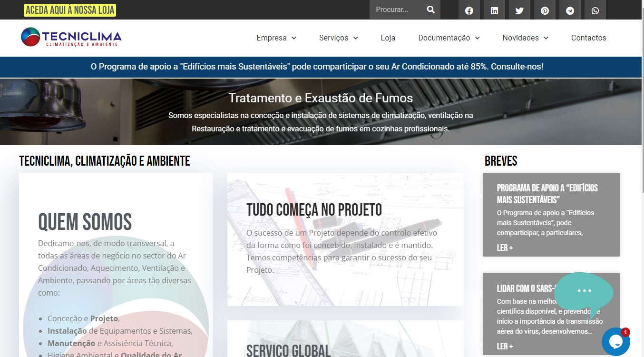Expand the Novidades dropdown menu
This screenshot has width=644, height=357.
pyautogui.click(x=525, y=38)
